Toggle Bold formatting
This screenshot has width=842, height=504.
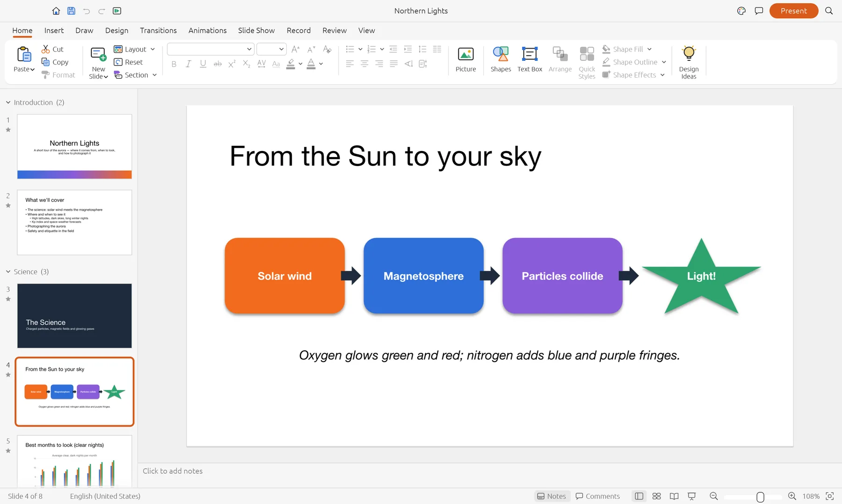(x=174, y=64)
